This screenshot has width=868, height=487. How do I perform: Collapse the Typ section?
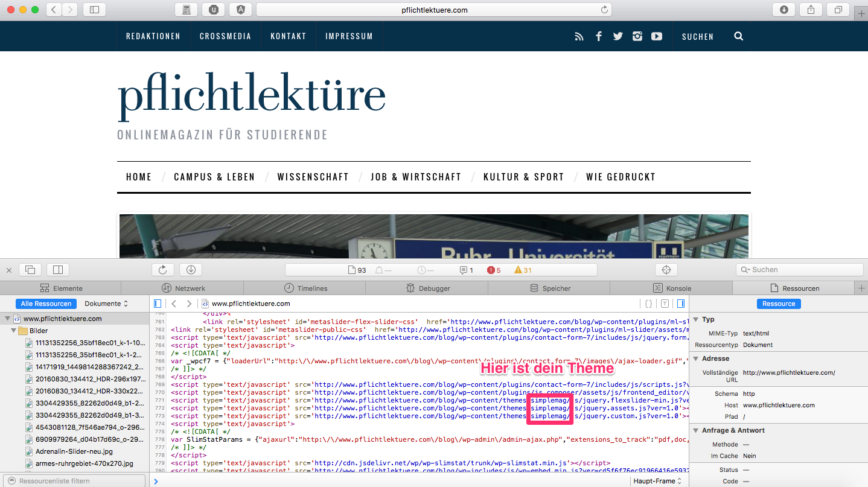695,319
